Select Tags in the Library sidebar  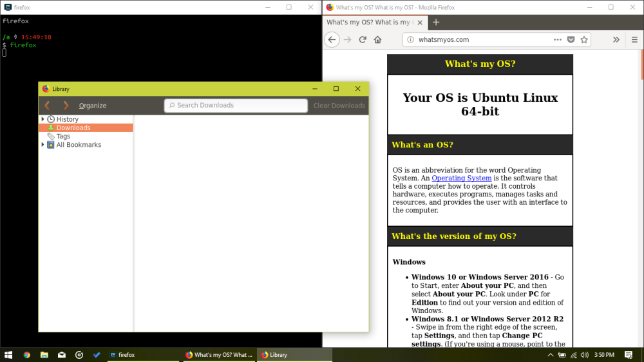[63, 136]
